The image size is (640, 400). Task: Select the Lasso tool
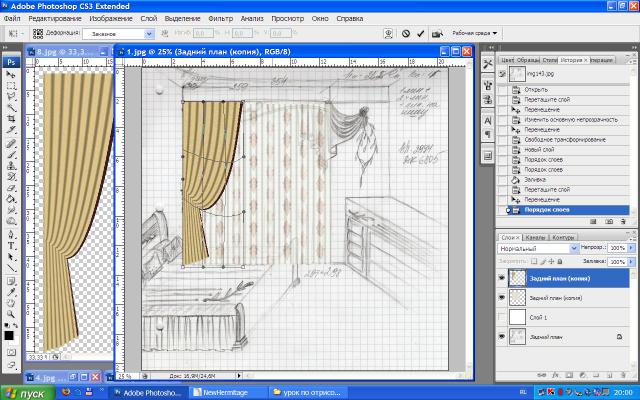(x=11, y=95)
